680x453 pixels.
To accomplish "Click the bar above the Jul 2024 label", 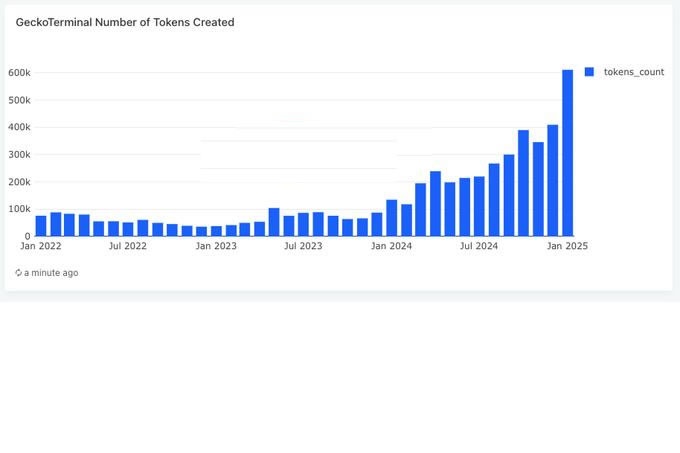I will 479,206.
